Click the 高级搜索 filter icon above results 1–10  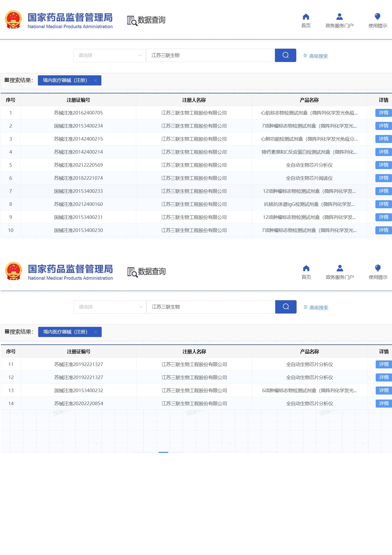(x=305, y=56)
